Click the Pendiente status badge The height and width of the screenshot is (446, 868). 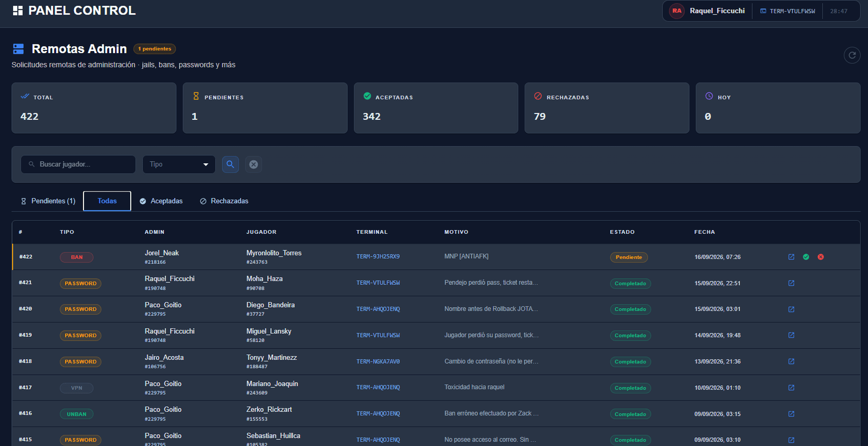[629, 257]
